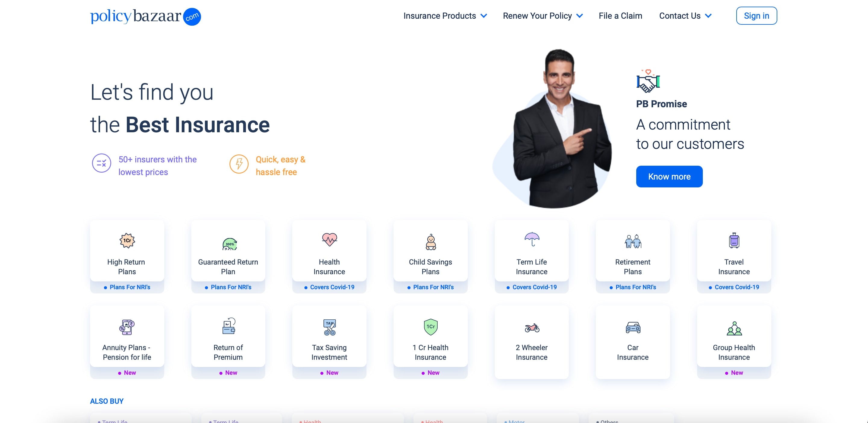
Task: Click the ALSO BUY heading
Action: pyautogui.click(x=107, y=401)
